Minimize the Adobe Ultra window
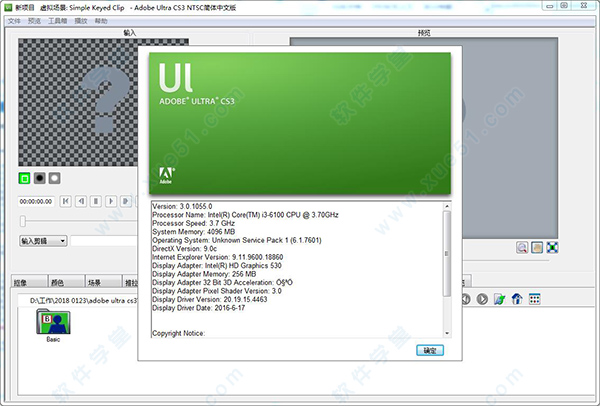 point(550,6)
